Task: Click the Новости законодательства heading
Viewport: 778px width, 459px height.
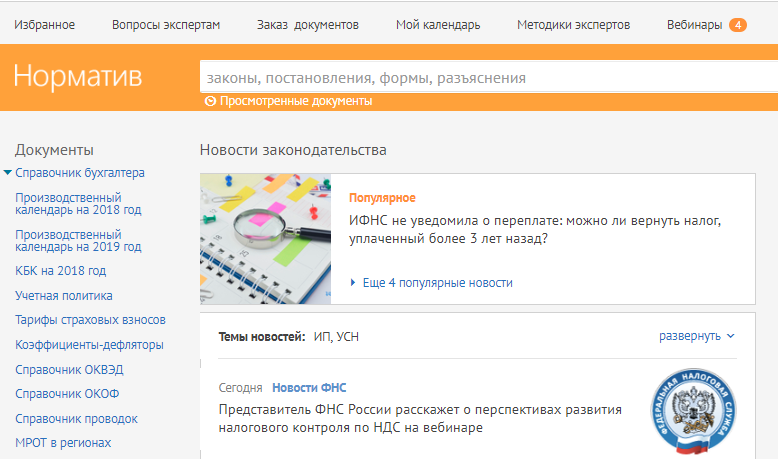Action: [x=293, y=150]
